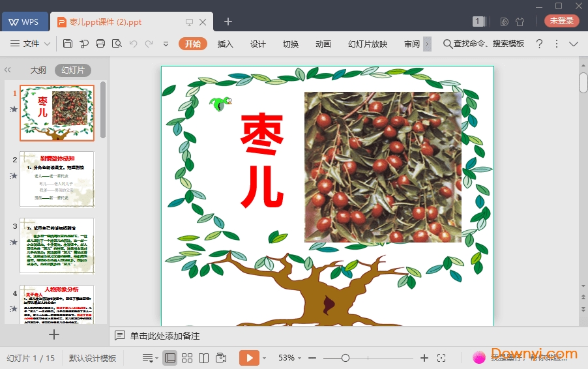
Task: Click the 未登录 login button
Action: pos(562,21)
